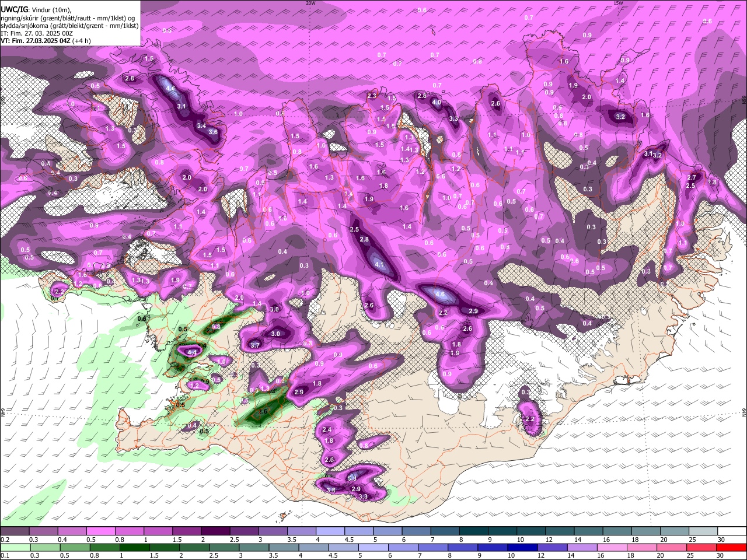Click the 0.4 label in the legend
Viewport: 747px width, 560px height.
point(62,540)
